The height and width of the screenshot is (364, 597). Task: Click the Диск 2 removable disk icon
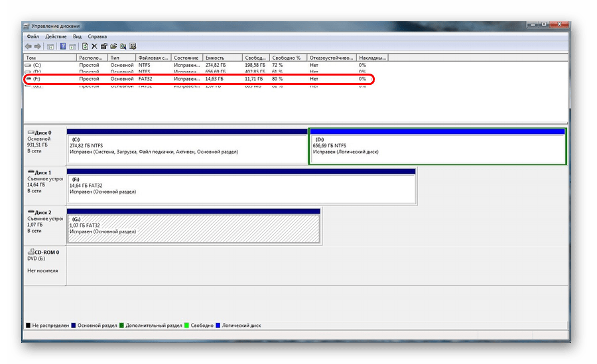[x=31, y=212]
